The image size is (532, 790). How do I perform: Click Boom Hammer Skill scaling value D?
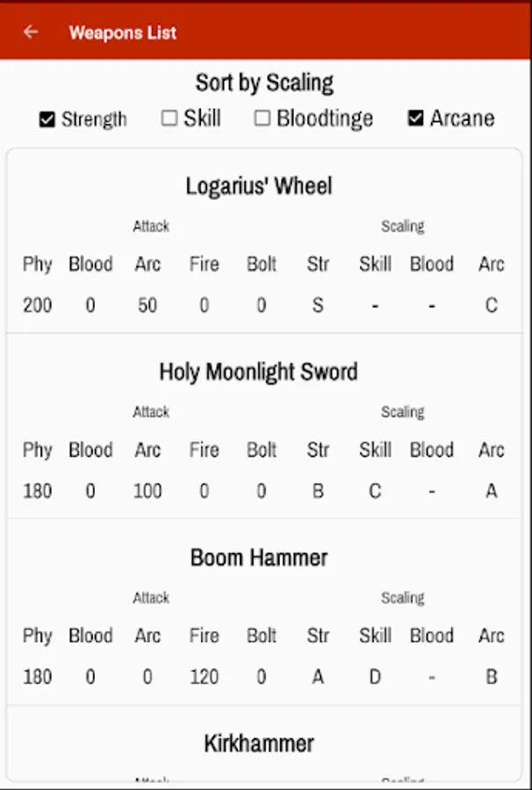coord(375,677)
